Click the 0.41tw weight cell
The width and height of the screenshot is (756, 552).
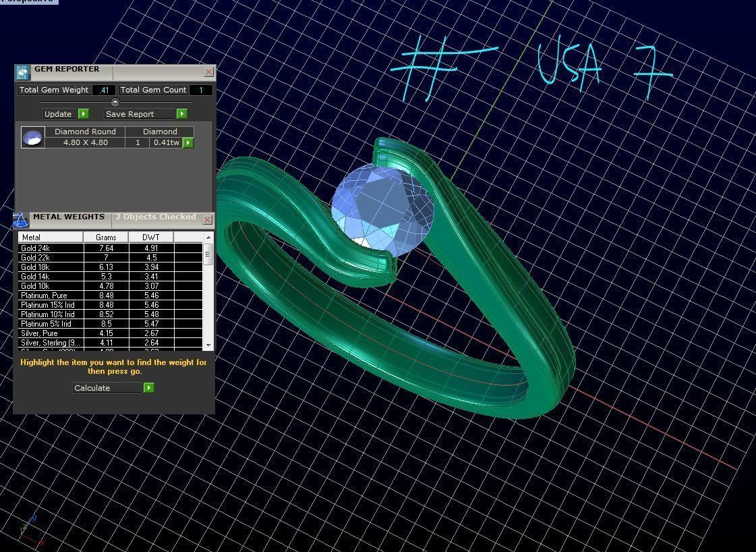[167, 143]
